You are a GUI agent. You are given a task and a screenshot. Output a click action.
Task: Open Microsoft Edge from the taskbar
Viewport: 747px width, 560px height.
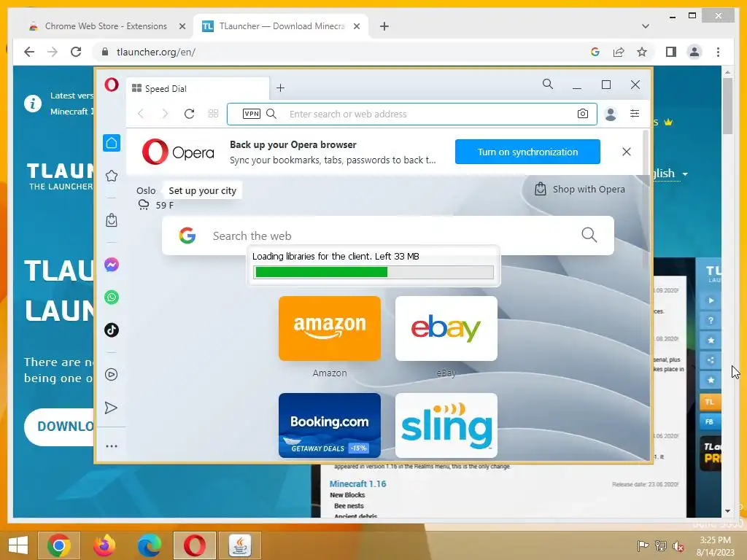click(149, 545)
